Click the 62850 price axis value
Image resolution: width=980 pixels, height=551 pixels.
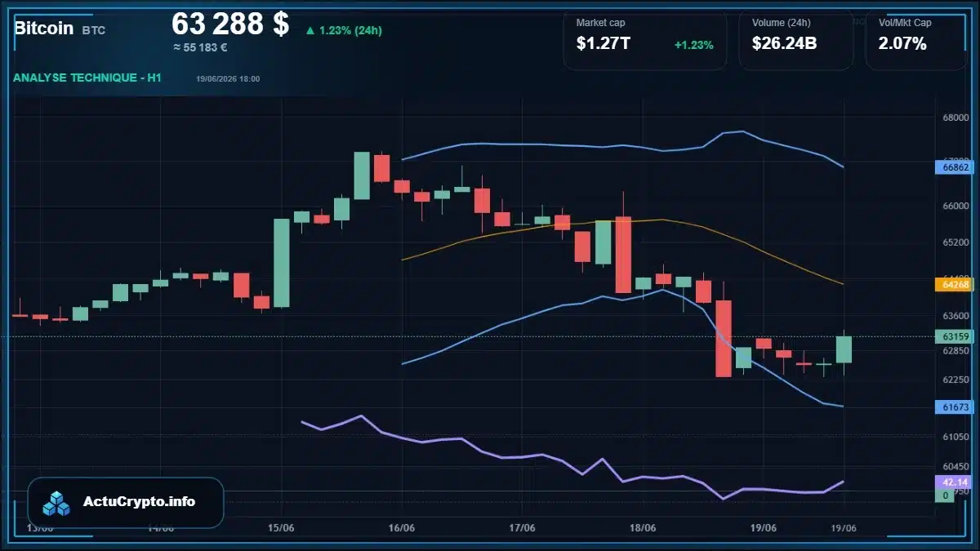point(955,350)
